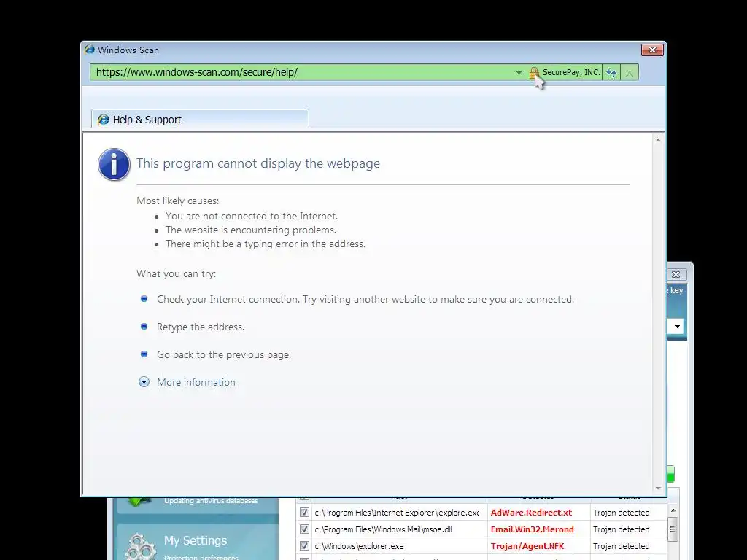Click This program cannot display the webpage heading
The image size is (747, 560).
[x=258, y=163]
